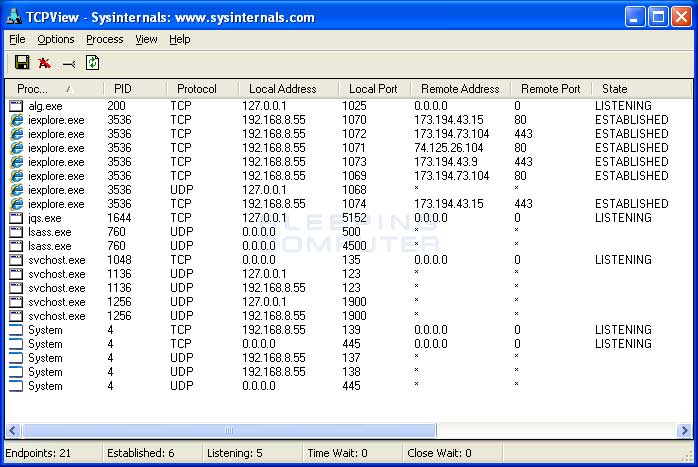Select the jqs.exe process name
Image resolution: width=698 pixels, height=467 pixels.
pyautogui.click(x=45, y=219)
